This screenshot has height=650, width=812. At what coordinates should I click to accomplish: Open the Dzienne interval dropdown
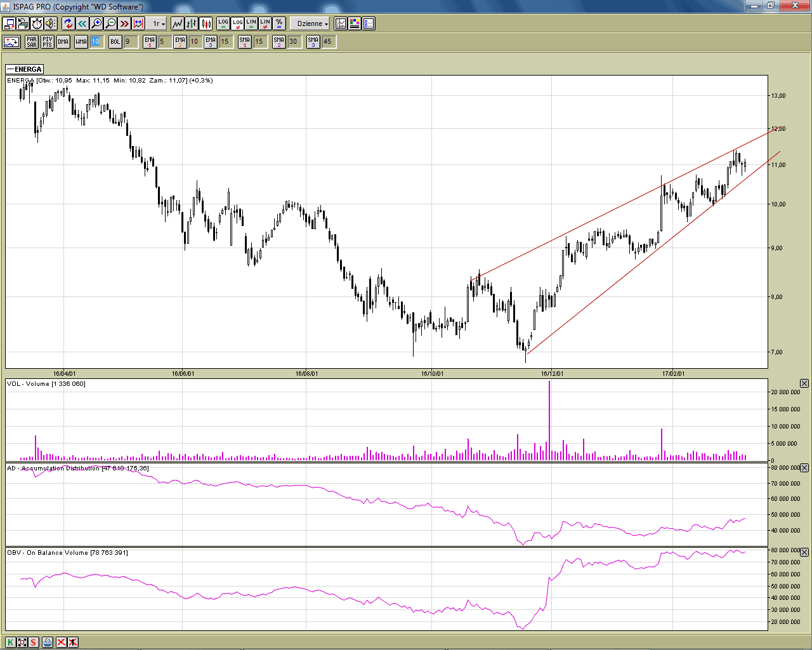[x=312, y=23]
